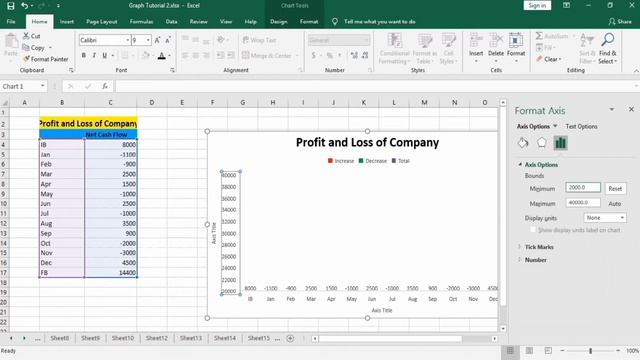Open the font name dropdown
640x360 pixels.
(x=127, y=40)
